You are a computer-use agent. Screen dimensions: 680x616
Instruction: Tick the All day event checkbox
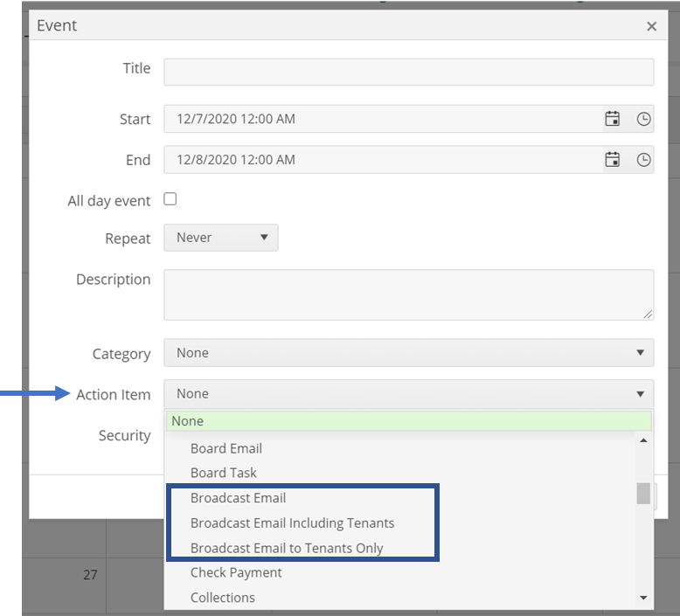click(170, 199)
